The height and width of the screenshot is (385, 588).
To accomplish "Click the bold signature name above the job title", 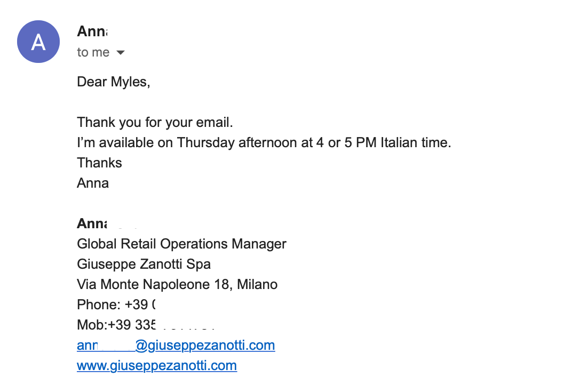I will [92, 223].
